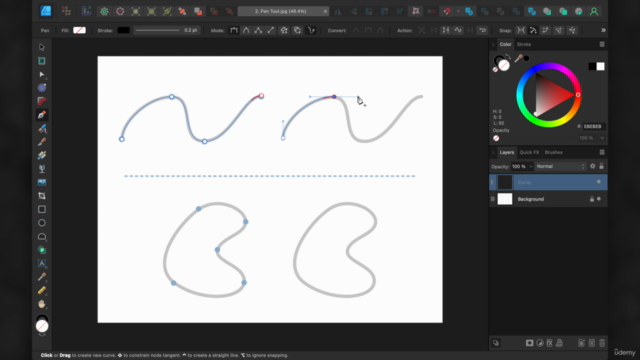This screenshot has width=640, height=360.
Task: Open the Designer Persona icon
Action: (46, 11)
